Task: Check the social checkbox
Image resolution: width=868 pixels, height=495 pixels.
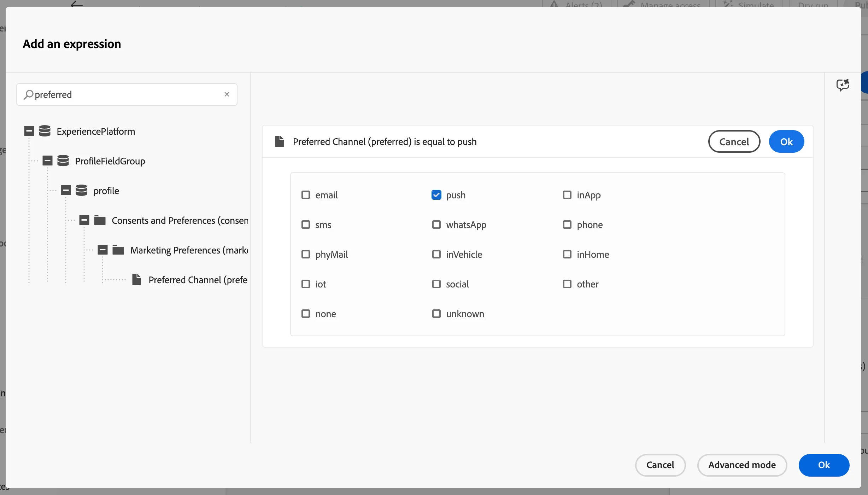Action: (436, 284)
